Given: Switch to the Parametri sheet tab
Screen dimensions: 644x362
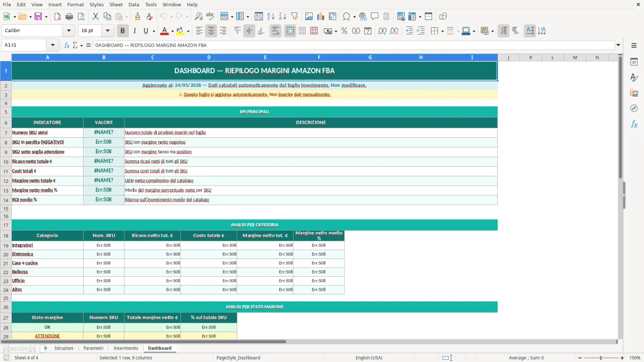Looking at the screenshot, I should pos(93,348).
